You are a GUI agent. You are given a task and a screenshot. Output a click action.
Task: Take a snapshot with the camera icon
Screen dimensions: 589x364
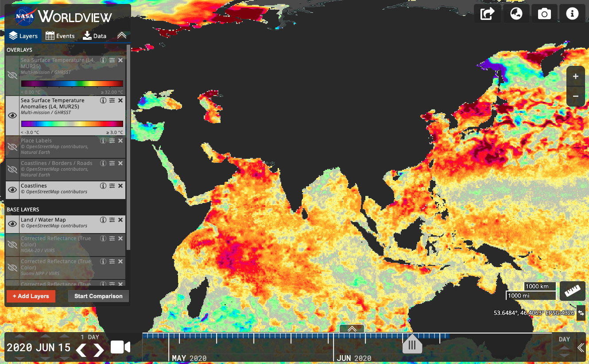pyautogui.click(x=544, y=14)
